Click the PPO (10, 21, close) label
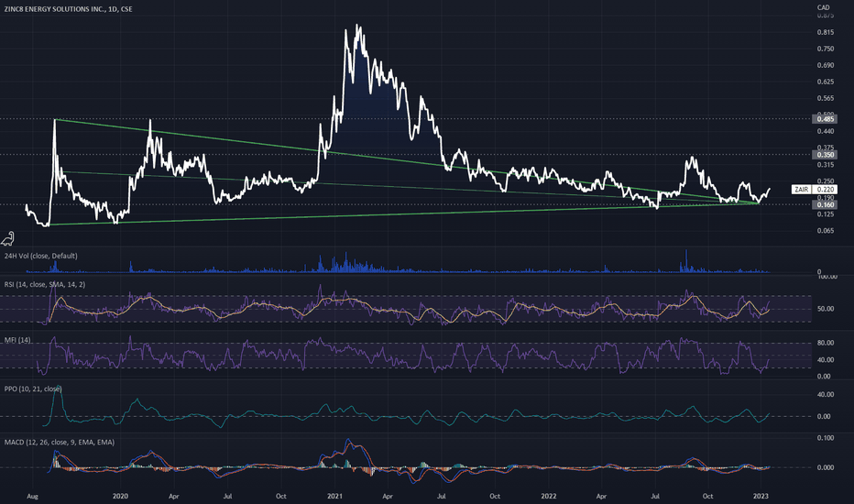Viewport: 854px width, 504px height. (33, 389)
